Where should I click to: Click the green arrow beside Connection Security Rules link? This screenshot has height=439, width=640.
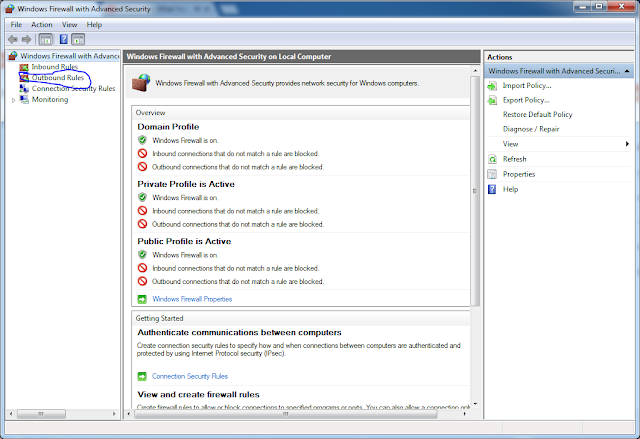pos(142,376)
